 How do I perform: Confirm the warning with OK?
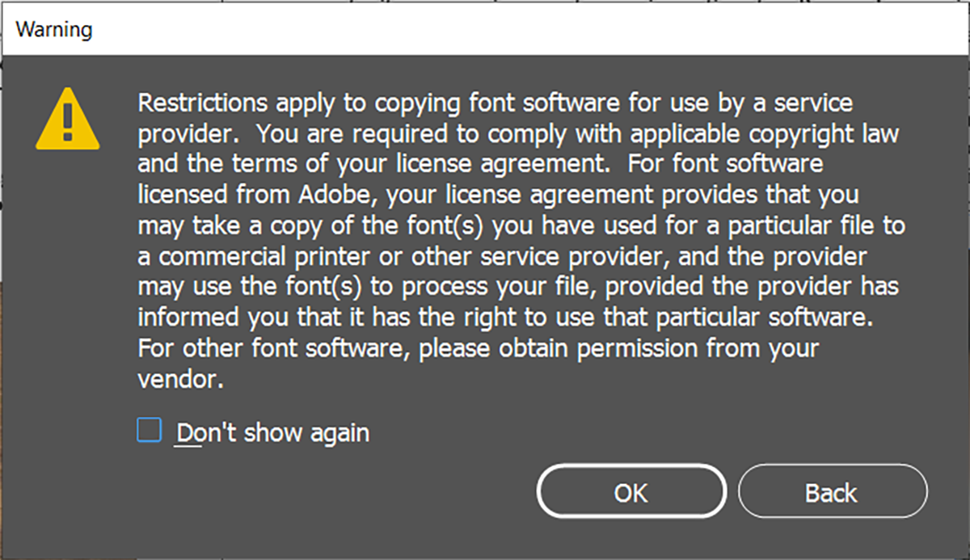(x=631, y=491)
